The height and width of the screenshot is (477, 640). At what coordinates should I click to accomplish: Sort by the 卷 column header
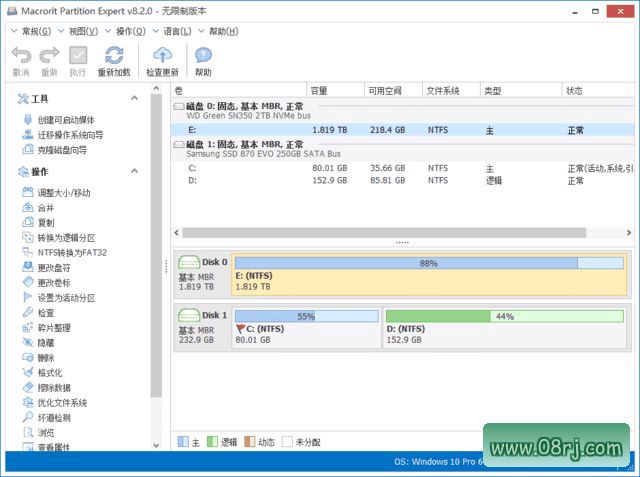click(x=238, y=91)
